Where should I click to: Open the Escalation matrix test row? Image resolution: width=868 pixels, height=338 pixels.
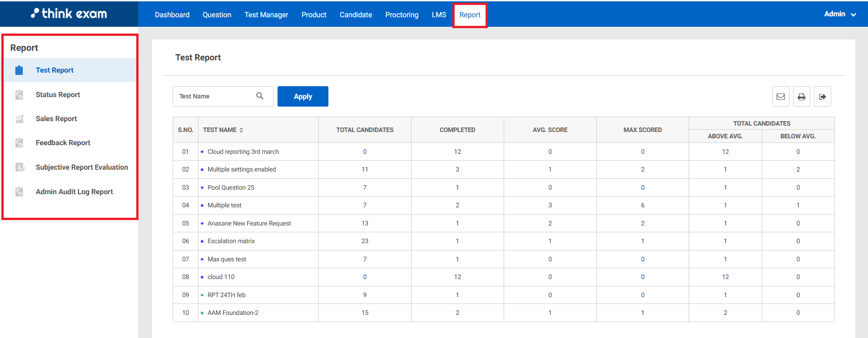231,241
